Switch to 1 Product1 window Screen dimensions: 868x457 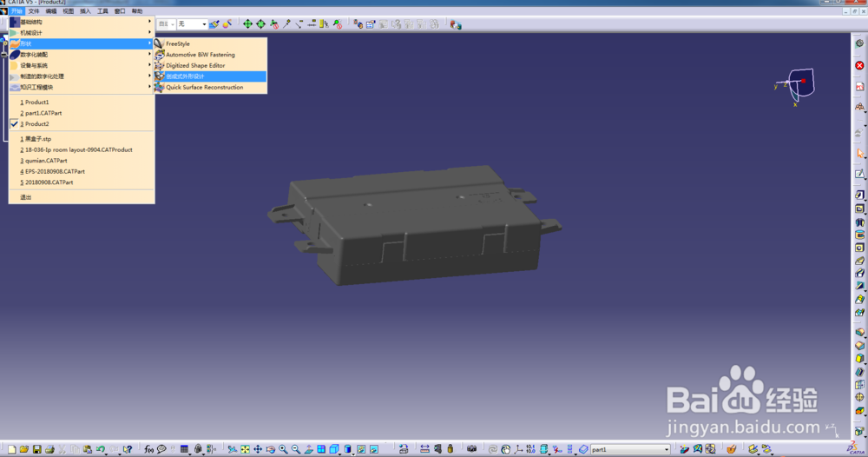[x=82, y=102]
